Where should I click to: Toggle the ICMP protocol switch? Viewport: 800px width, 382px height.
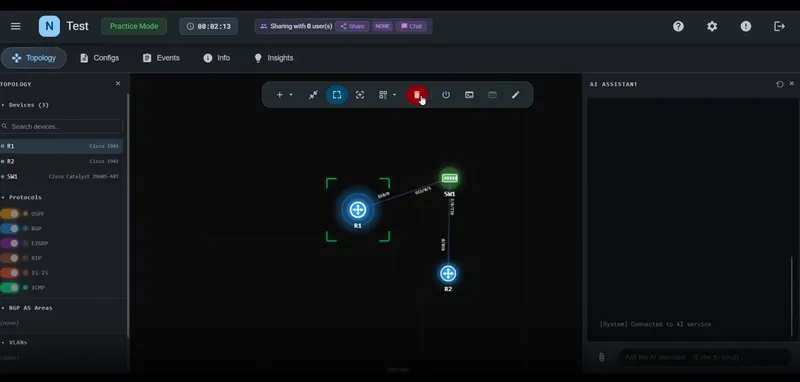10,288
